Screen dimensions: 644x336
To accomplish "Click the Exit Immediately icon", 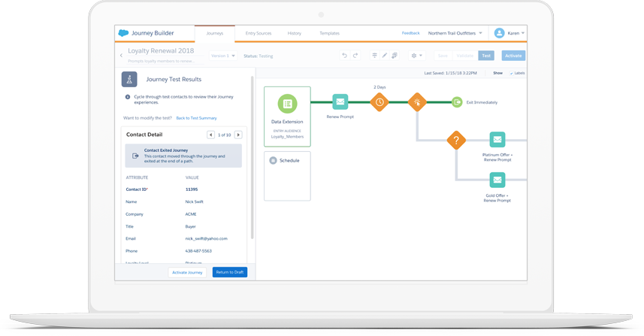I will pyautogui.click(x=457, y=102).
